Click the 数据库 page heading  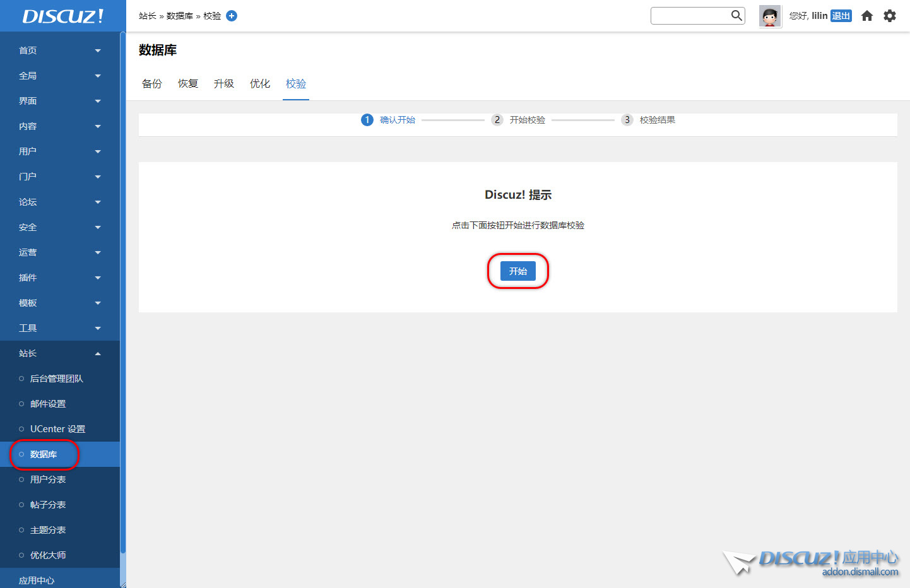coord(158,50)
